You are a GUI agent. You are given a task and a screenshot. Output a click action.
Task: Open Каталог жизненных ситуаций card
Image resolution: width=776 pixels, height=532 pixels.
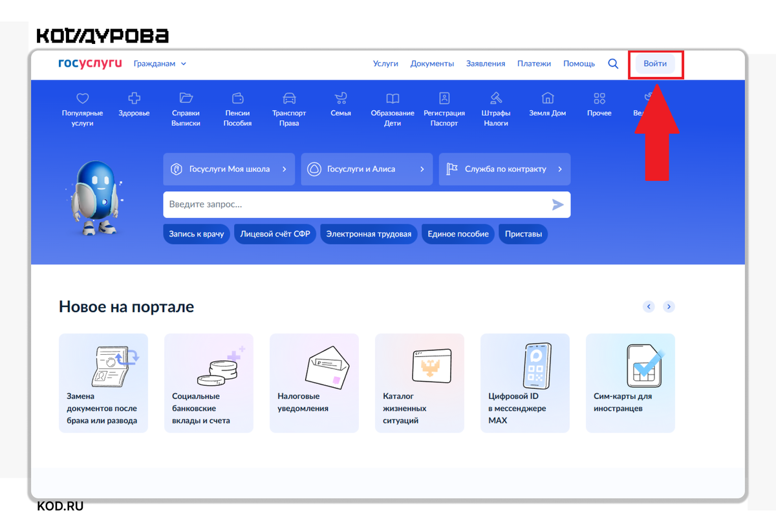(420, 383)
